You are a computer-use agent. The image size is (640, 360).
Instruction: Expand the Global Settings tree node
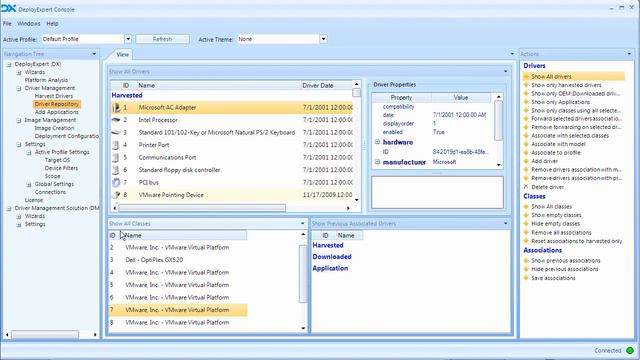(x=29, y=184)
